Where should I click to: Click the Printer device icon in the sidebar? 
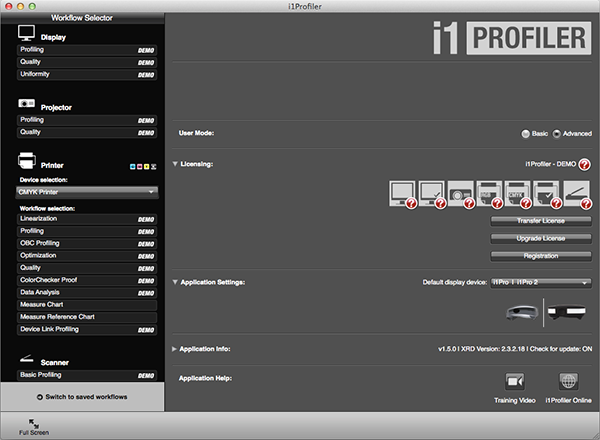27,160
